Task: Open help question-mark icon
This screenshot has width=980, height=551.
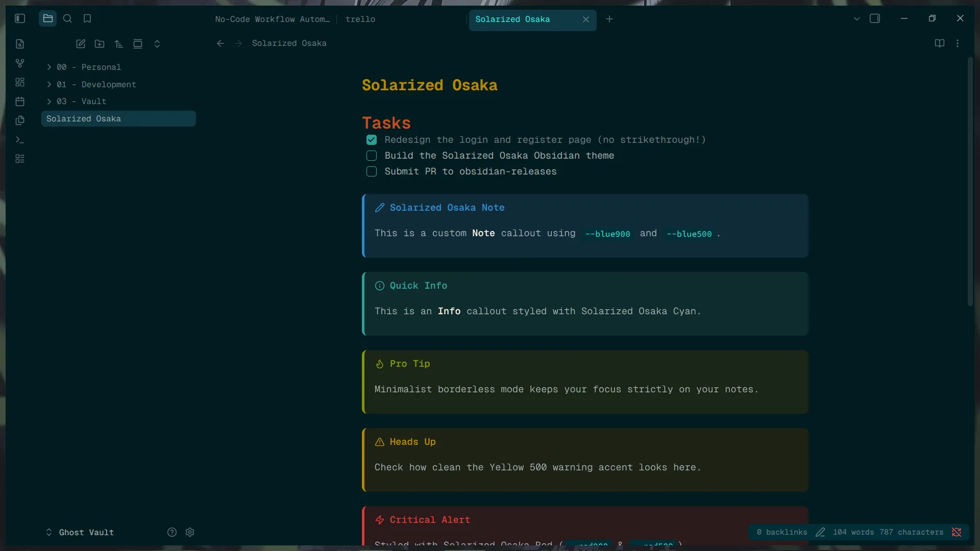Action: [x=172, y=532]
